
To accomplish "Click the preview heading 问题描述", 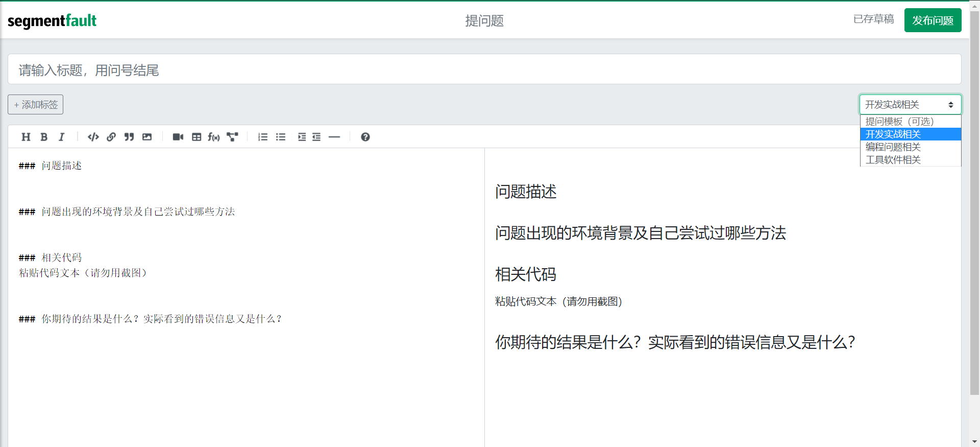I will [526, 192].
